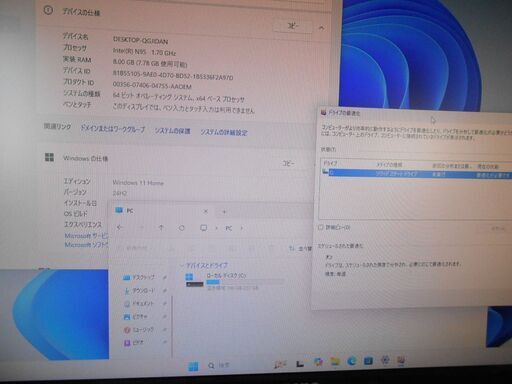This screenshot has height=384, width=512.
Task: Launch Copilot from the taskbar
Action: [x=318, y=362]
